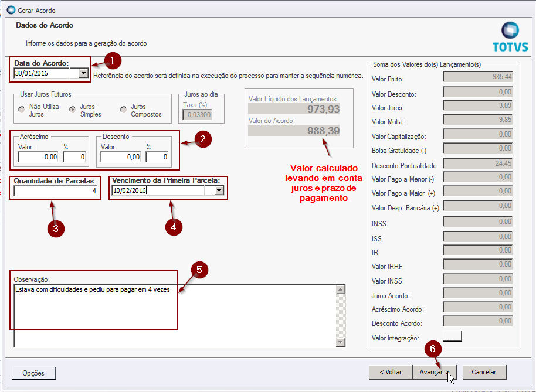Go back with the Voltar button
The width and height of the screenshot is (536, 392).
click(390, 372)
